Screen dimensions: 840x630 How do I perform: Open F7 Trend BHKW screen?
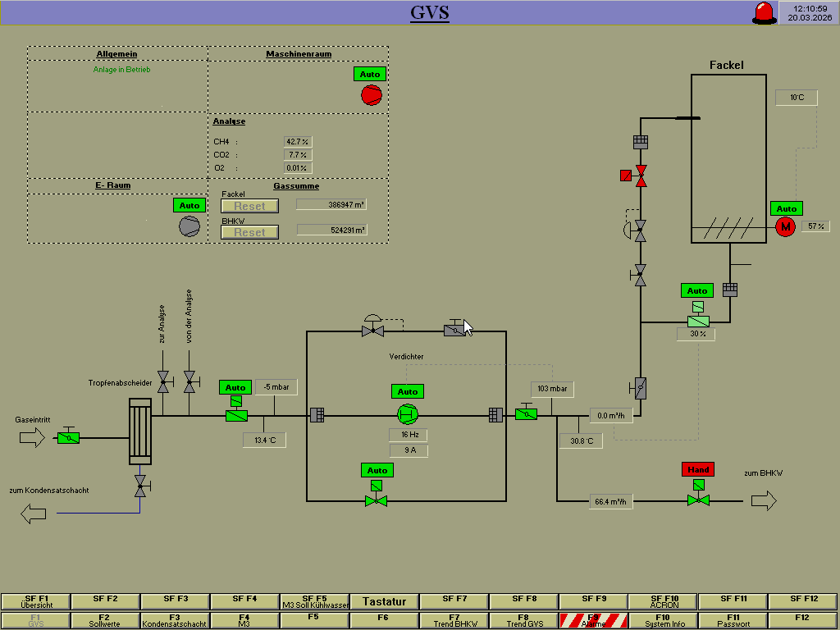454,620
